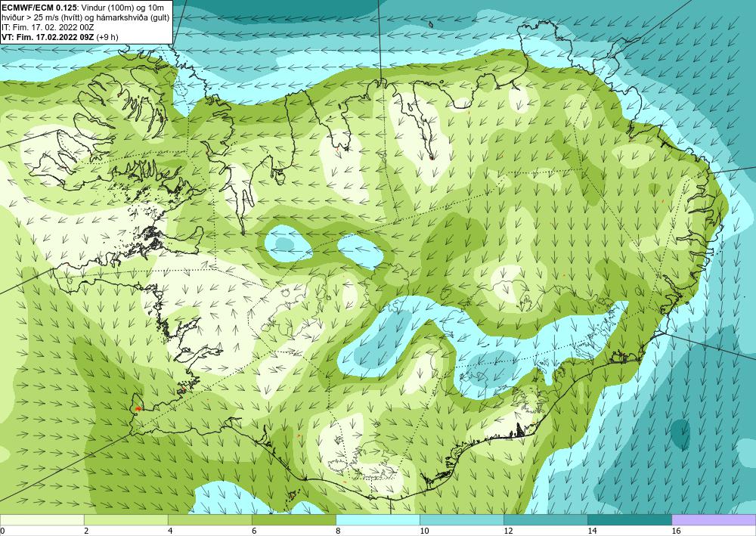Click the valid time "VT: Fim. 17.02.2022 09Z"

[48, 37]
